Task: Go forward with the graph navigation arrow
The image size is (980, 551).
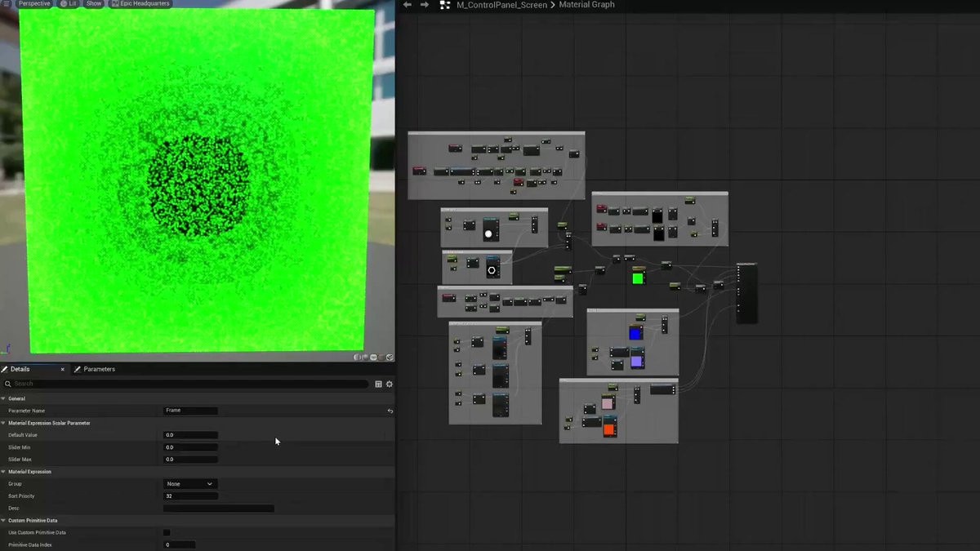Action: pos(424,5)
